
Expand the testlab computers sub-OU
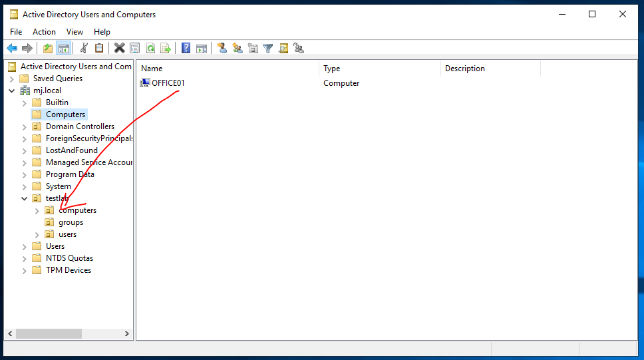(x=37, y=211)
